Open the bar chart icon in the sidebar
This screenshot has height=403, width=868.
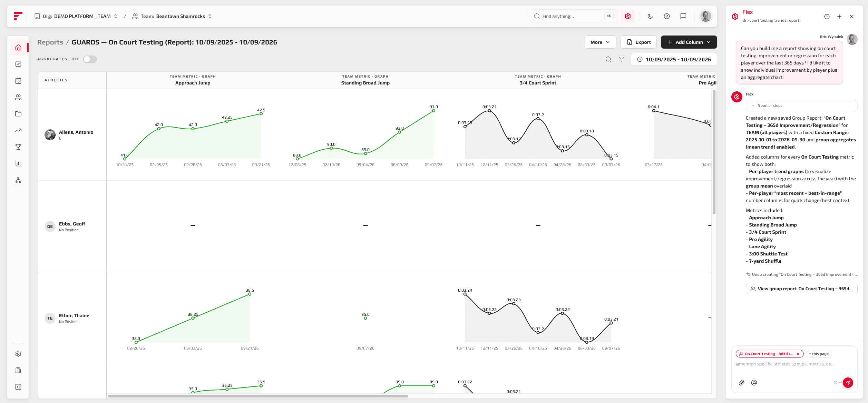(18, 163)
